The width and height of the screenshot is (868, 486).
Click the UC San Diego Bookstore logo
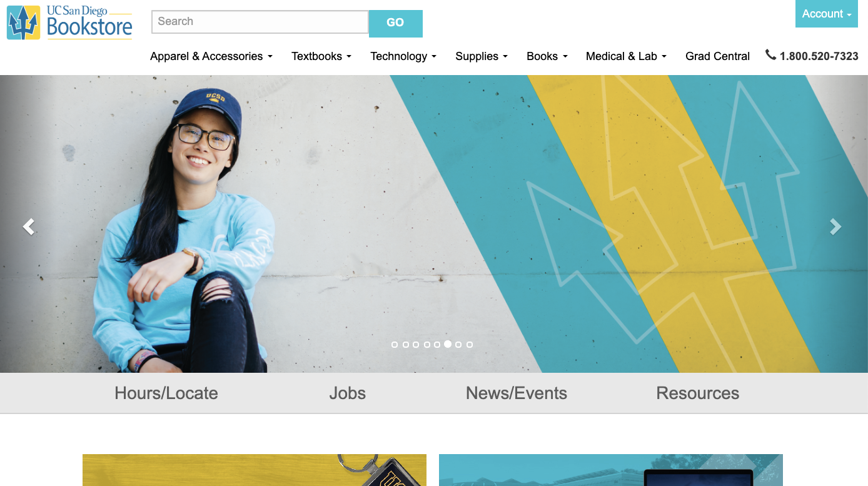(69, 23)
